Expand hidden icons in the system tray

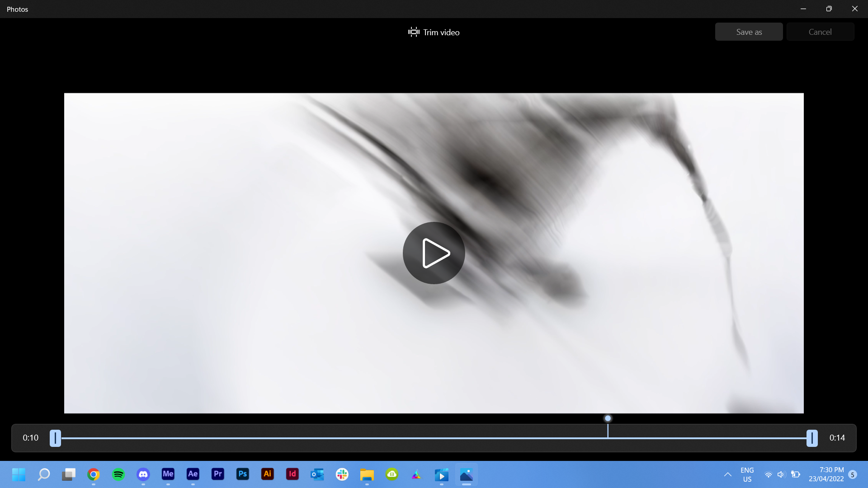pos(727,474)
